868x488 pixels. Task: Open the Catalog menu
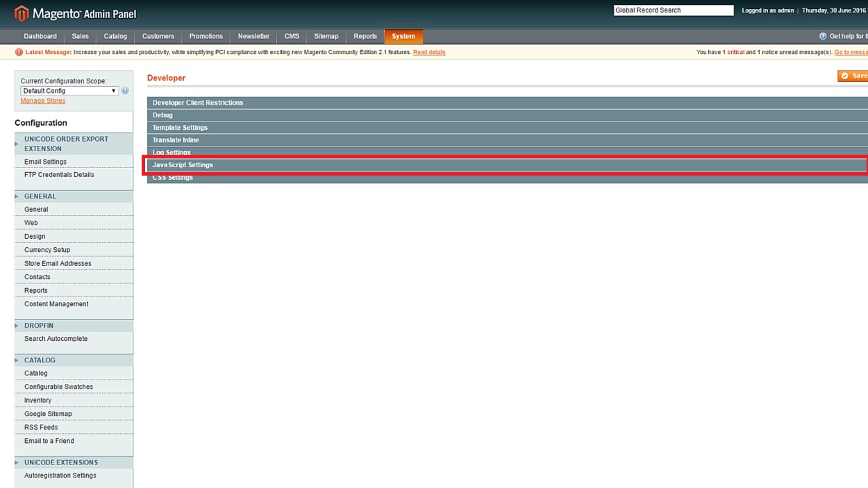tap(115, 36)
